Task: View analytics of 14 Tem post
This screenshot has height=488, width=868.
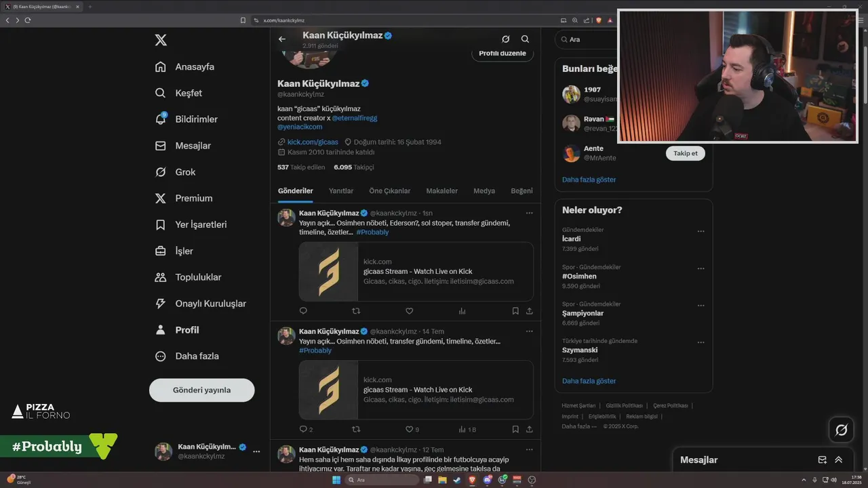Action: (x=462, y=430)
